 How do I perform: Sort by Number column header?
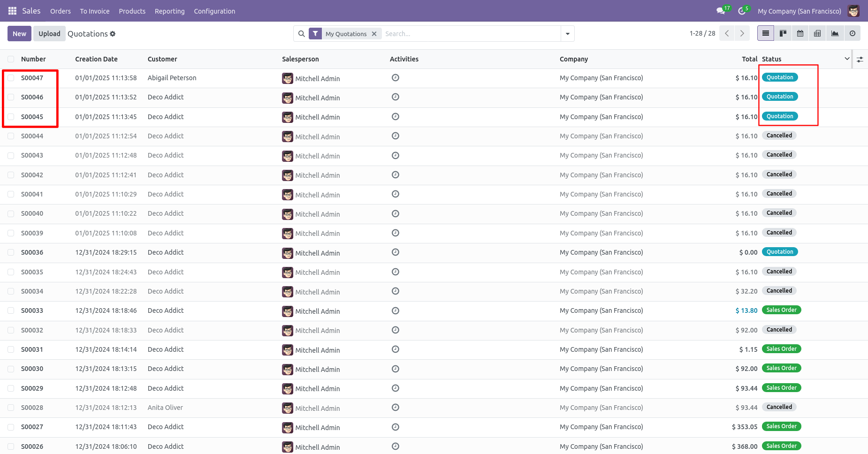33,59
